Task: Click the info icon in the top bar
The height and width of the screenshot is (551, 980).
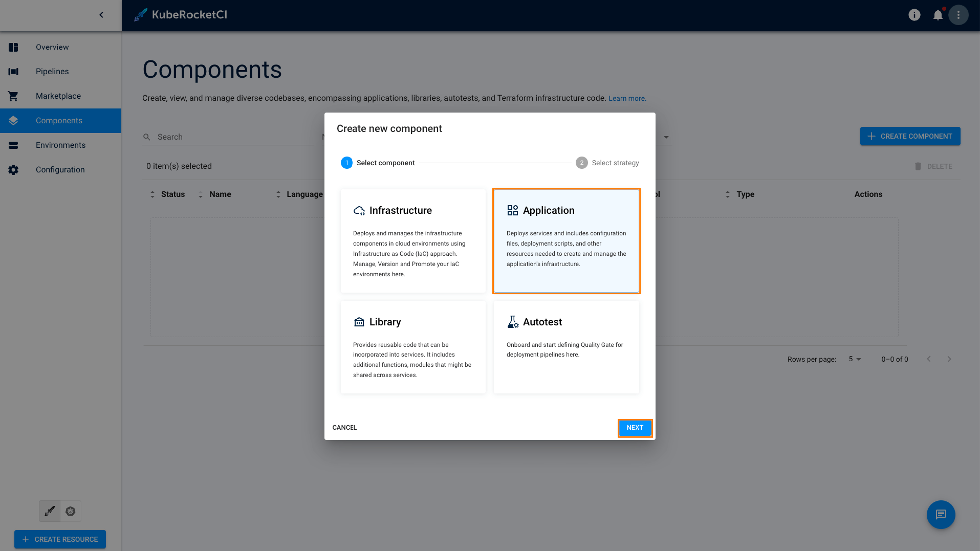Action: (914, 15)
